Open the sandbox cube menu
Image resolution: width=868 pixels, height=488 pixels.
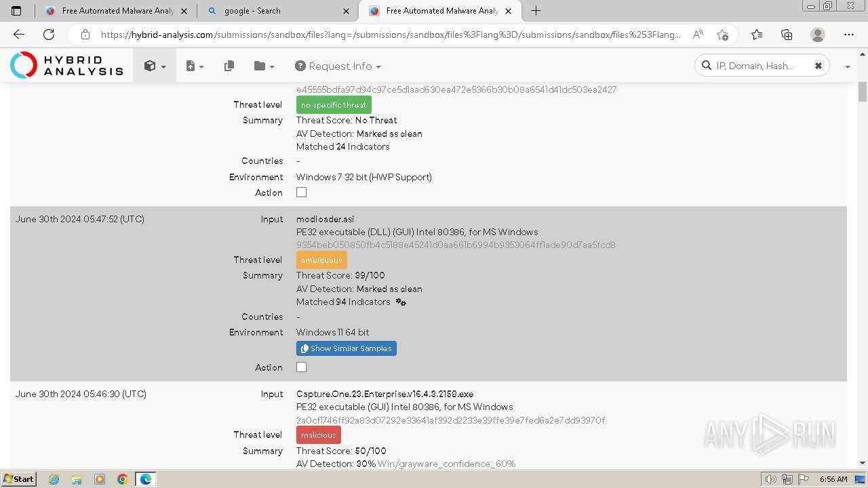click(x=155, y=66)
